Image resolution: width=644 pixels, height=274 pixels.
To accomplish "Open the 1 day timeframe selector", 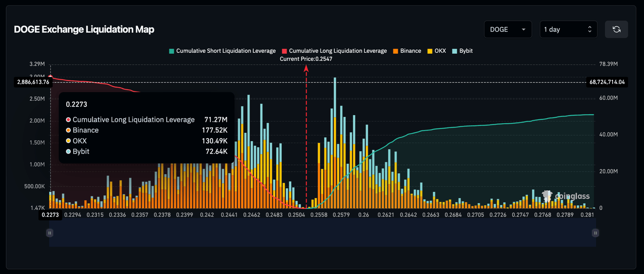I will (x=569, y=29).
